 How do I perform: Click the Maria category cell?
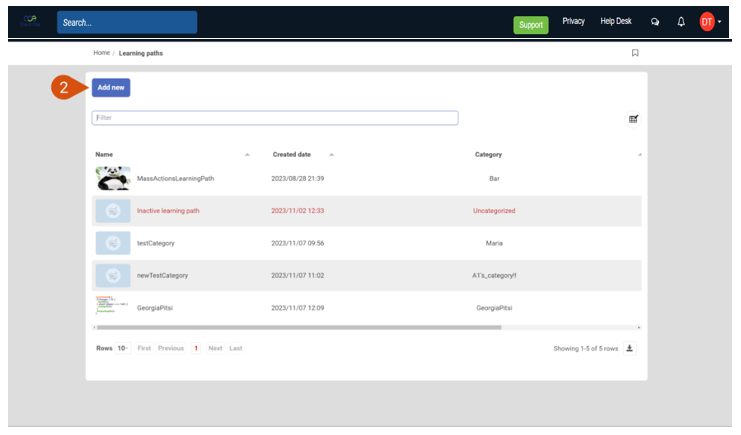(494, 244)
